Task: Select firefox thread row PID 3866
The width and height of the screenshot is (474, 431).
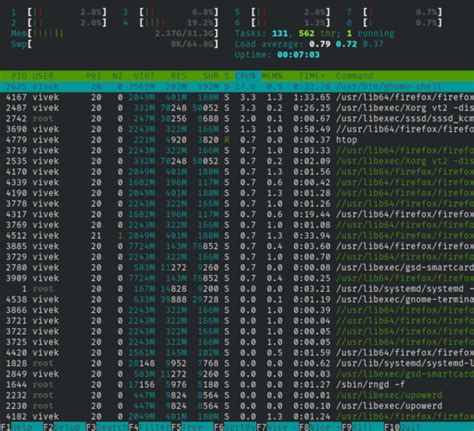Action: [237, 310]
